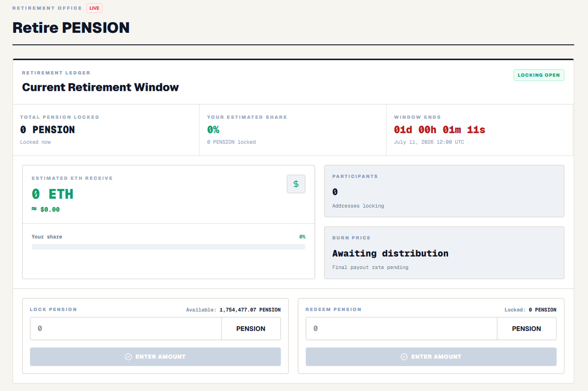588x391 pixels.
Task: Click Available: 1,754,477.07 PENSION balance text
Action: coord(233,310)
